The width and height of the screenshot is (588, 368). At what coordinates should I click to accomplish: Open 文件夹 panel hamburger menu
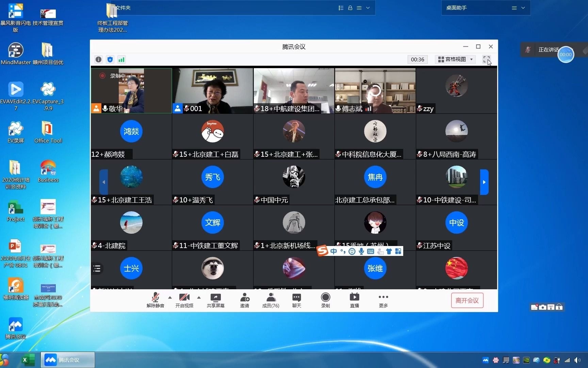(x=359, y=8)
